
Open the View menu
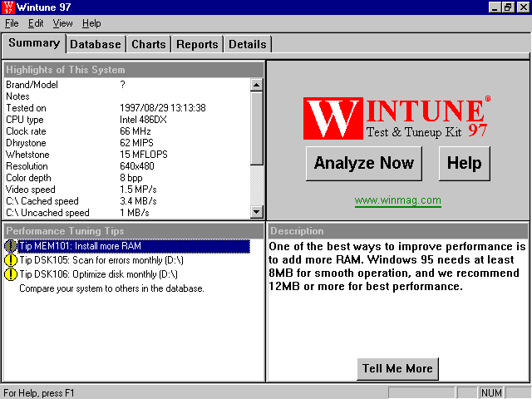[63, 23]
